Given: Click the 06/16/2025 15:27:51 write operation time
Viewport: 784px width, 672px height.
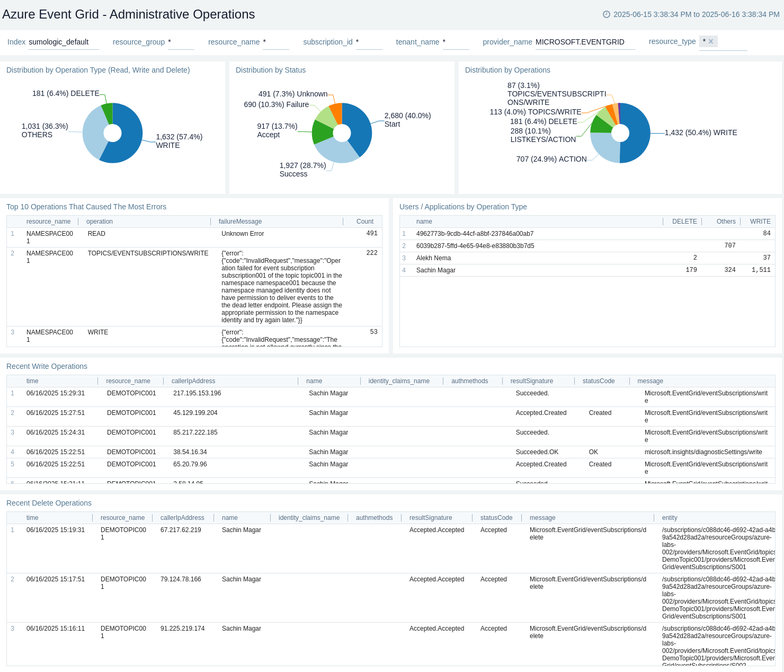Looking at the screenshot, I should 56,413.
